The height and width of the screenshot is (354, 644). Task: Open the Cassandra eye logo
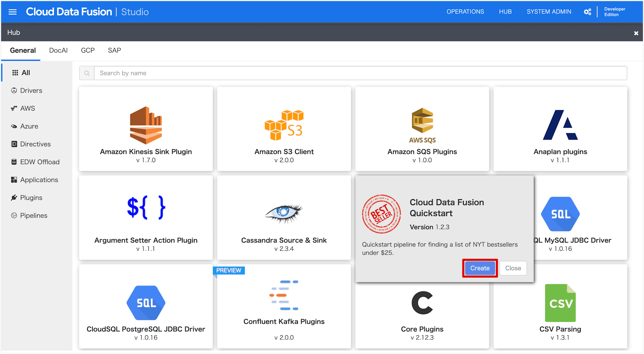pos(284,214)
